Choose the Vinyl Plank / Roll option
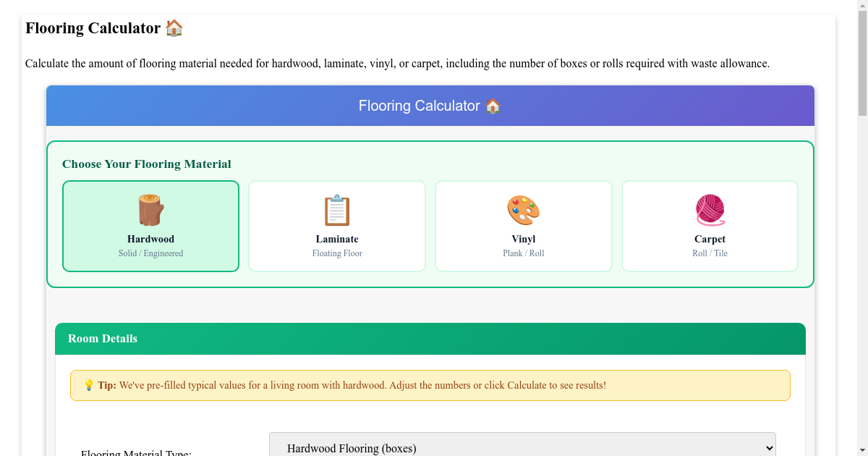 click(x=524, y=226)
